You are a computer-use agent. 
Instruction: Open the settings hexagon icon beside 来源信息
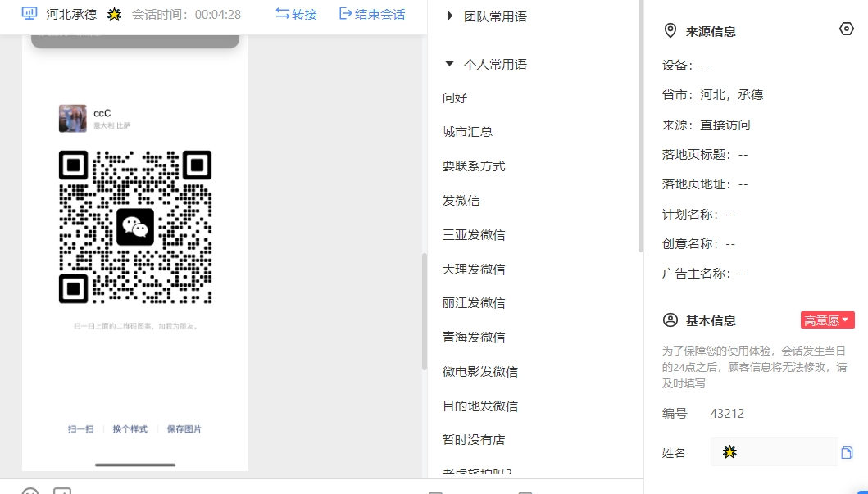[847, 29]
